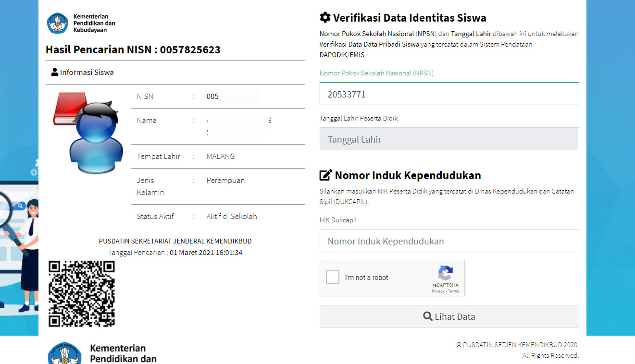Click the Kemendikbud logo at top left
This screenshot has width=635, height=364.
pyautogui.click(x=58, y=23)
